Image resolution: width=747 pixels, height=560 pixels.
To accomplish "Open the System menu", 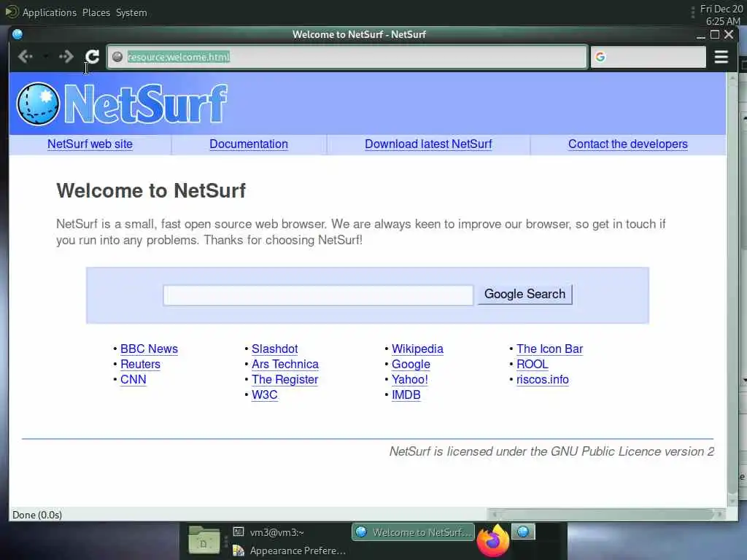I will (x=131, y=12).
